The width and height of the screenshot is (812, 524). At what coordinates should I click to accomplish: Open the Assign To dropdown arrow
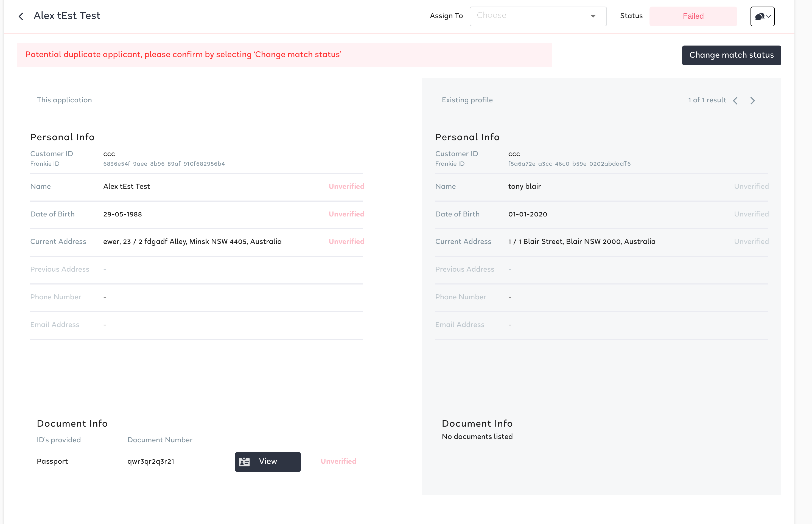(x=593, y=16)
